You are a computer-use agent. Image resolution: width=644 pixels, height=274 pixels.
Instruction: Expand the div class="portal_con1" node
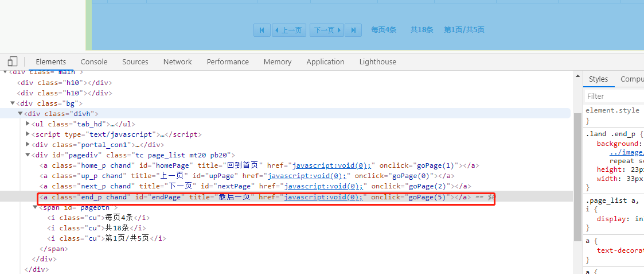tap(28, 144)
